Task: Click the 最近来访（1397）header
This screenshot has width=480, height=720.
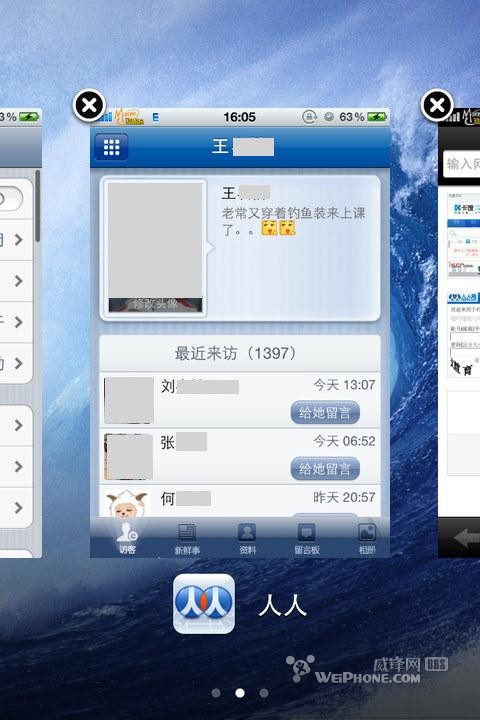Action: click(240, 353)
